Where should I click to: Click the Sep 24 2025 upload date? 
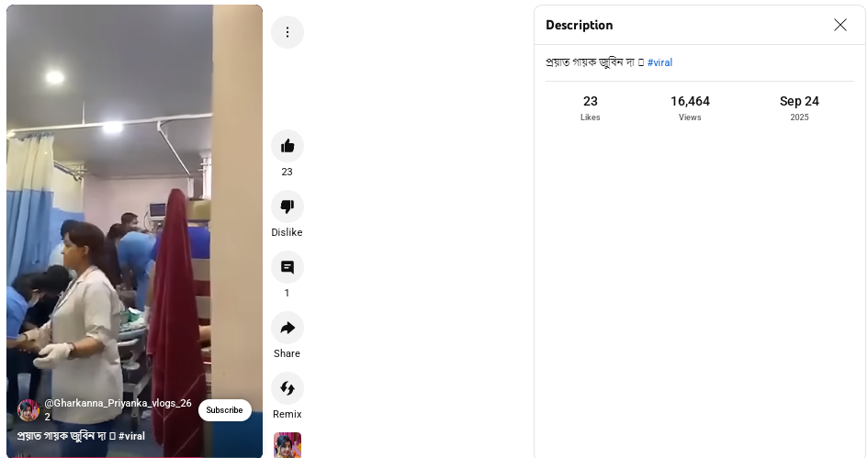(799, 108)
